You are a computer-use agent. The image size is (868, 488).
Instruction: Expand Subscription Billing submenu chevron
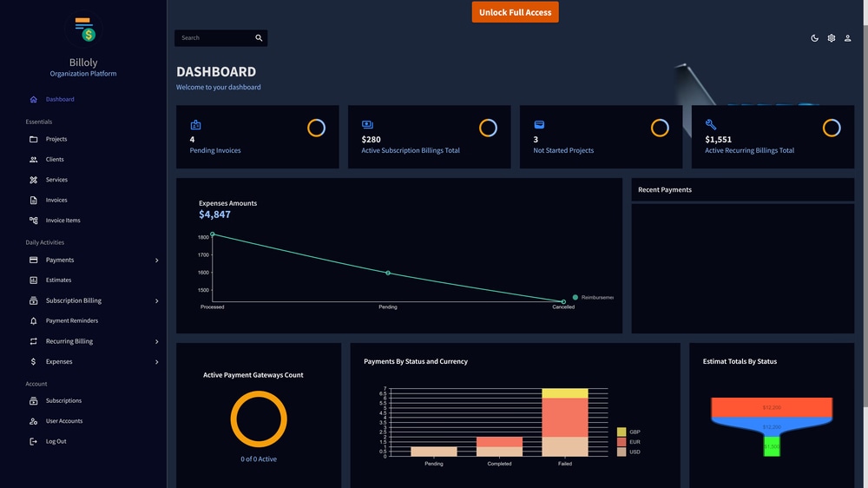[x=156, y=300]
